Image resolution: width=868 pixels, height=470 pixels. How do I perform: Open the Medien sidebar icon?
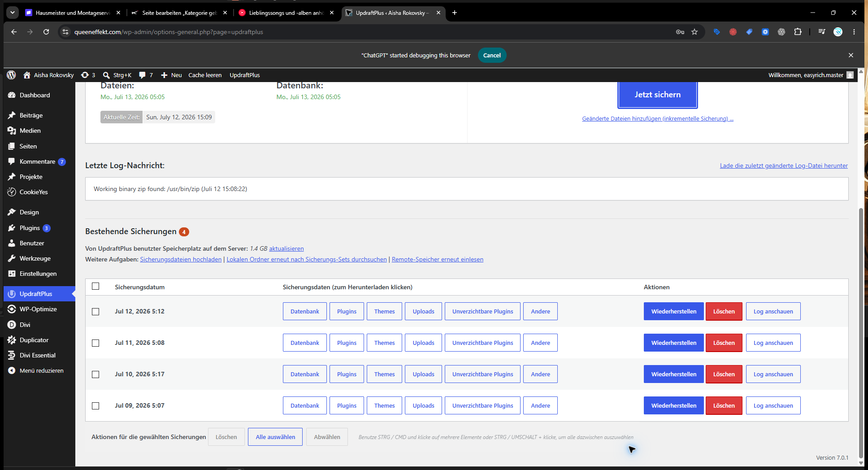click(12, 131)
